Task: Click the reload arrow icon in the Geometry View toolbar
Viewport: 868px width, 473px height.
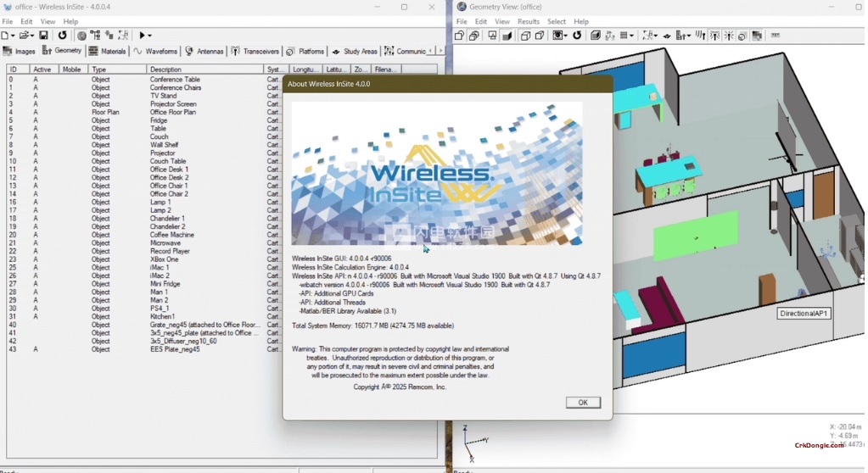Action: pos(577,36)
